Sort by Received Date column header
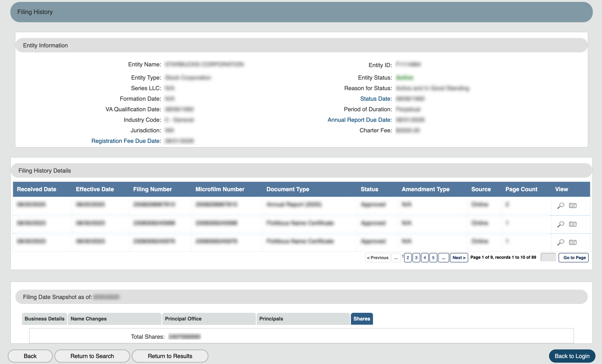602x364 pixels. (x=37, y=189)
